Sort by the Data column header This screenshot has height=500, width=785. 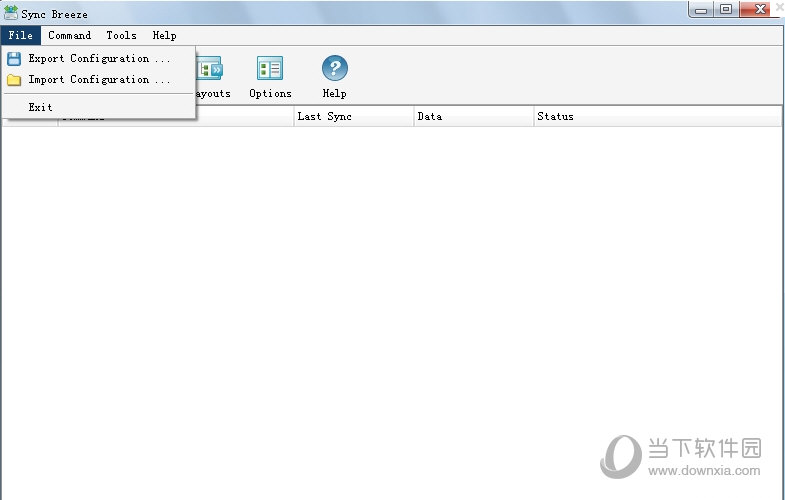474,117
